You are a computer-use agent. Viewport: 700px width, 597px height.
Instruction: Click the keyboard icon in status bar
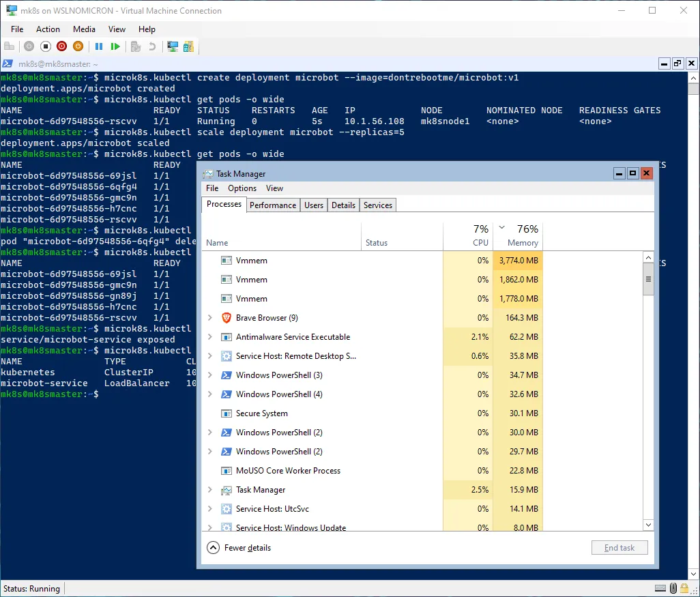point(660,589)
